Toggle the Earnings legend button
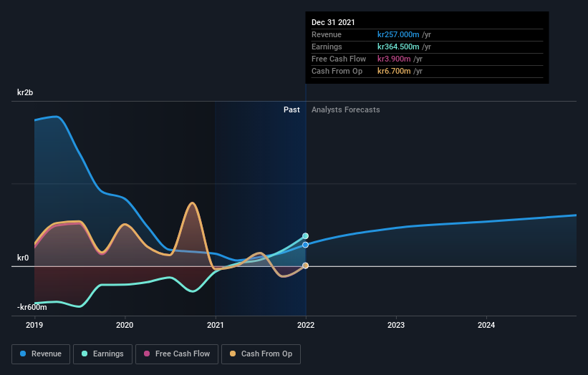Image resolution: width=588 pixels, height=375 pixels. 102,354
